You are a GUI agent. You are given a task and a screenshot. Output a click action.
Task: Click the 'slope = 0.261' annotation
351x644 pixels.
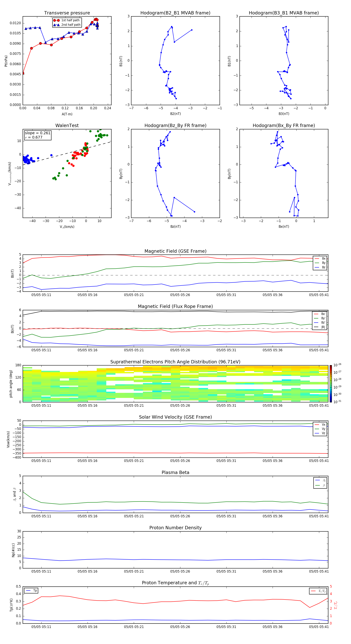click(37, 133)
